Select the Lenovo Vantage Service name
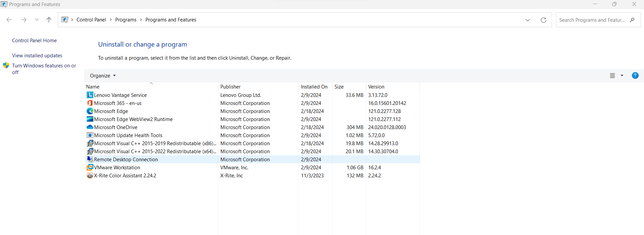This screenshot has height=235, width=644. [120, 95]
